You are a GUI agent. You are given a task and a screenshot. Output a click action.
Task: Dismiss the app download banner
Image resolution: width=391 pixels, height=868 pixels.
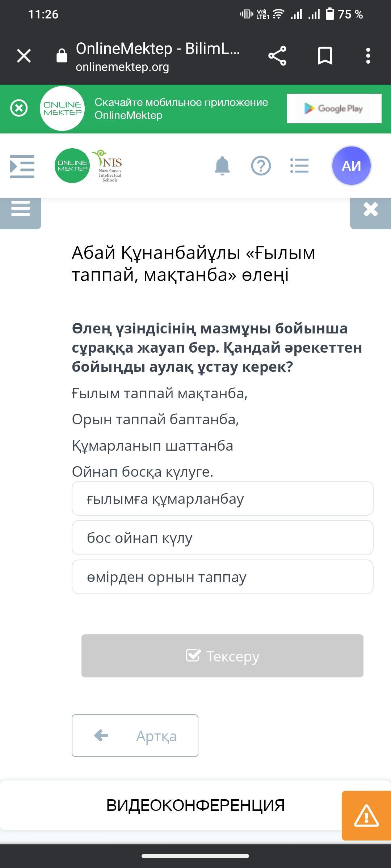(19, 108)
